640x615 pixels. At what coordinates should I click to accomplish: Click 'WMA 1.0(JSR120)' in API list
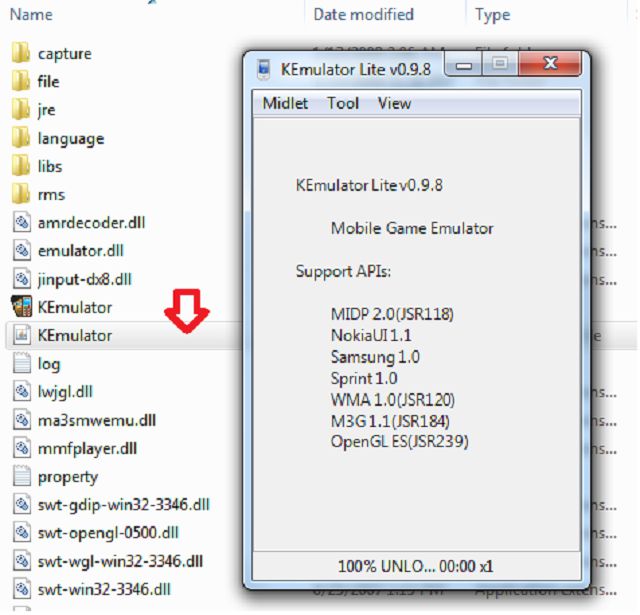tap(393, 400)
